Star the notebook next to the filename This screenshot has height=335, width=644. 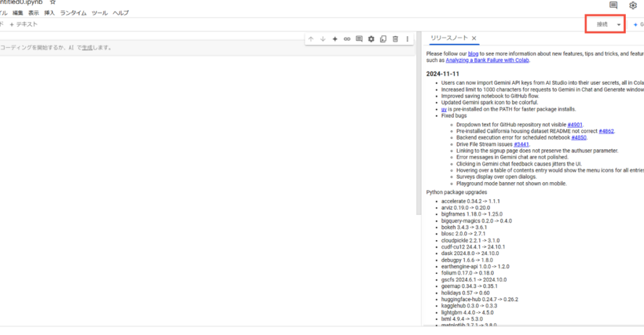coord(53,3)
